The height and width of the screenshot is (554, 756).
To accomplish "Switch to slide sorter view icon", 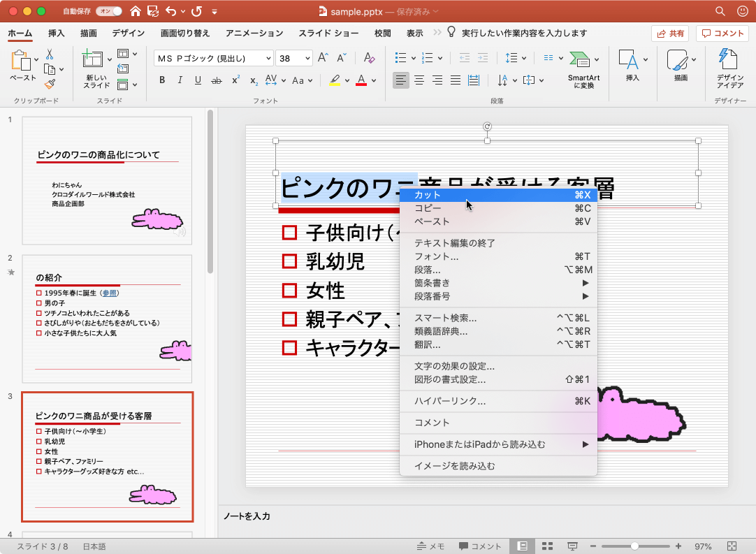I will pos(548,546).
